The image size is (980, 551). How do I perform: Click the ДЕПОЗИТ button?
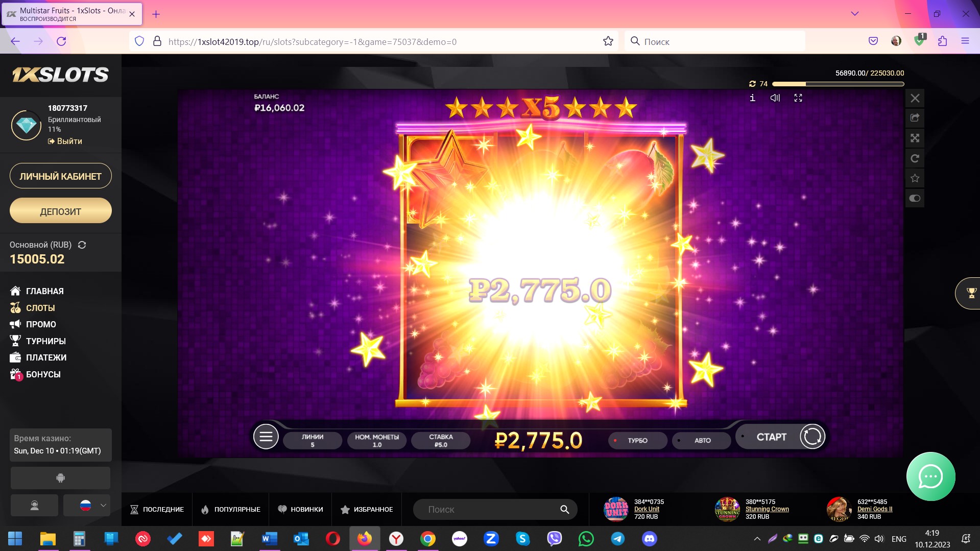coord(61,211)
